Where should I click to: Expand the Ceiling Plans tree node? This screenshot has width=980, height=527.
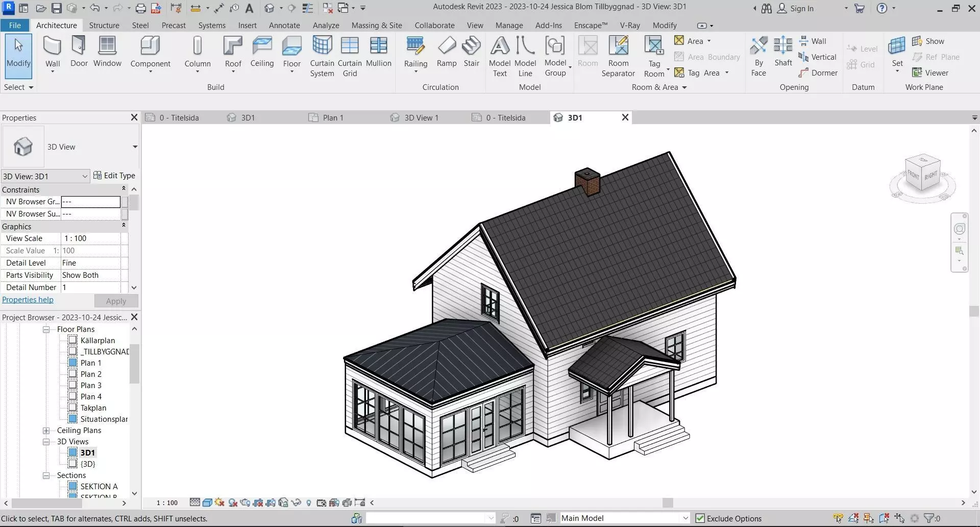pyautogui.click(x=46, y=430)
